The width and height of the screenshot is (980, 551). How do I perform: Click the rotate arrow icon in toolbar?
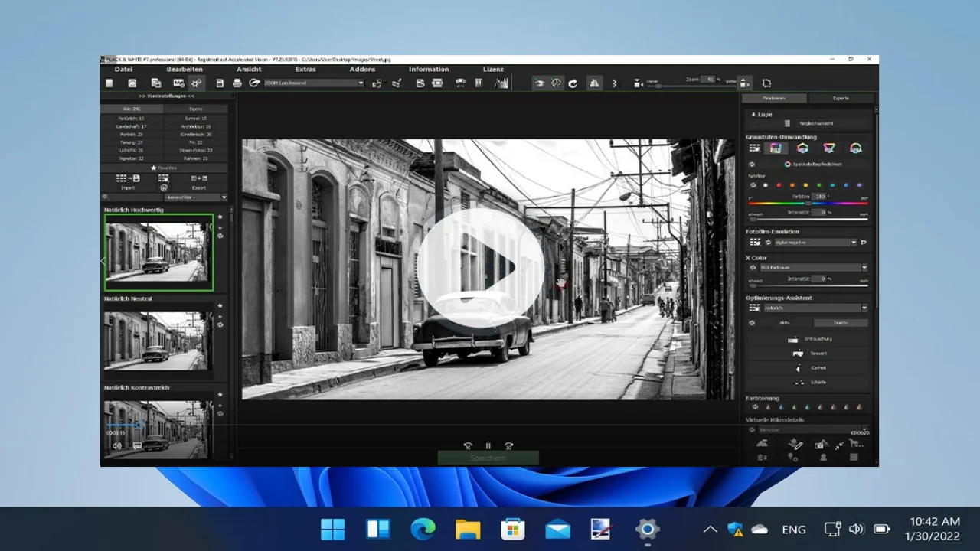pyautogui.click(x=573, y=83)
